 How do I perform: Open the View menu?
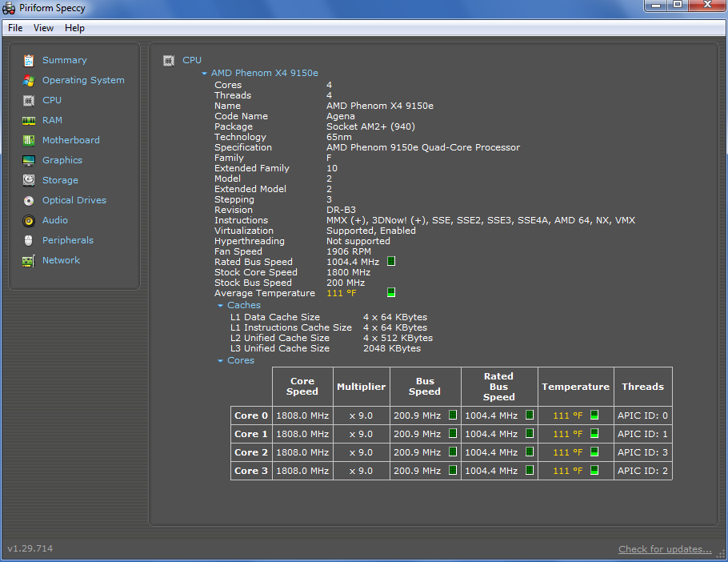(44, 28)
